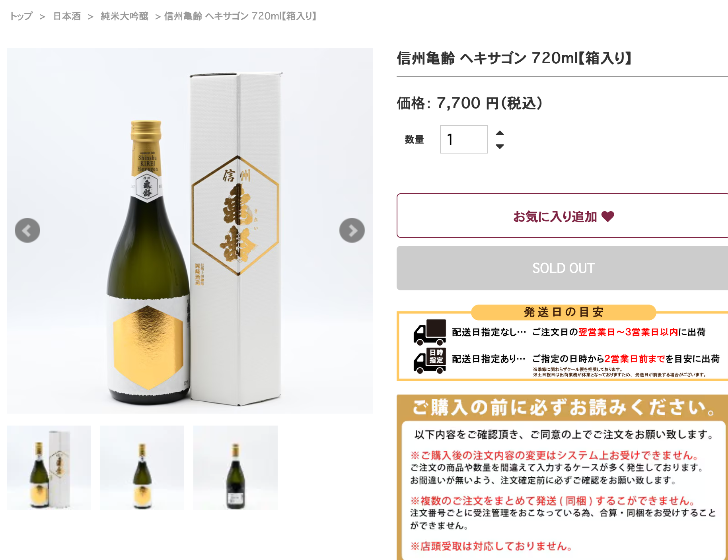Screen dimensions: 728x560
Task: Click the main product photo
Action: 190,231
